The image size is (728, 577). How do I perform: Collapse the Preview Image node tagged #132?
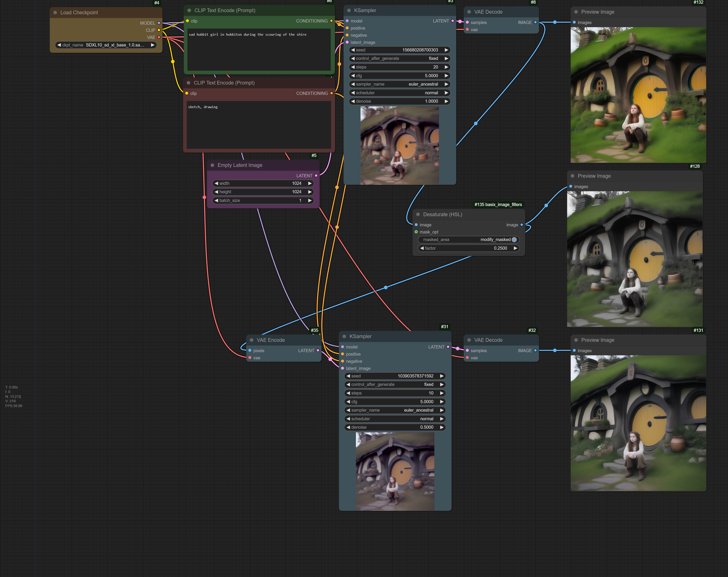click(576, 12)
